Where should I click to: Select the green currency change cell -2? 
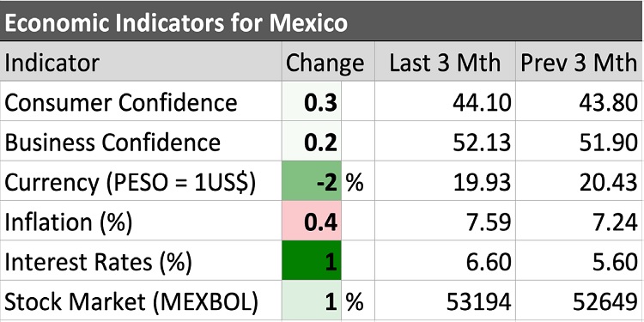click(312, 181)
